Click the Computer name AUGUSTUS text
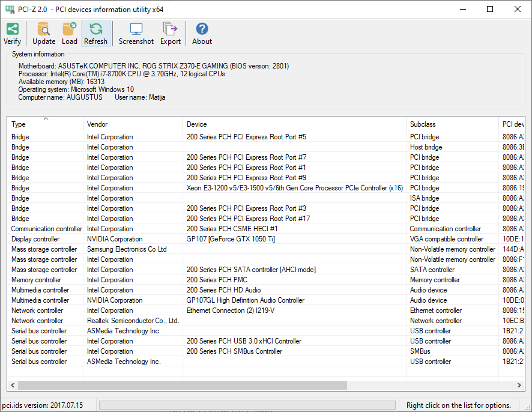 coord(61,97)
